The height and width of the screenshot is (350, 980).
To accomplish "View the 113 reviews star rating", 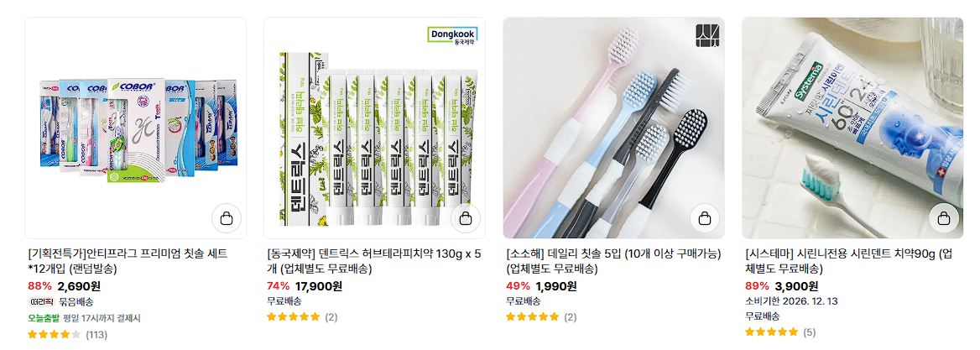I will coord(67,334).
